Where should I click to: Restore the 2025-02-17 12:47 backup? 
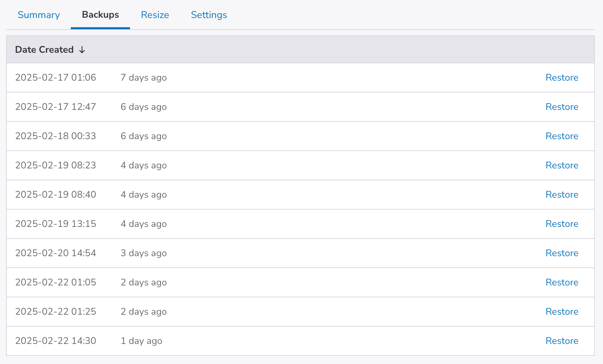point(562,107)
